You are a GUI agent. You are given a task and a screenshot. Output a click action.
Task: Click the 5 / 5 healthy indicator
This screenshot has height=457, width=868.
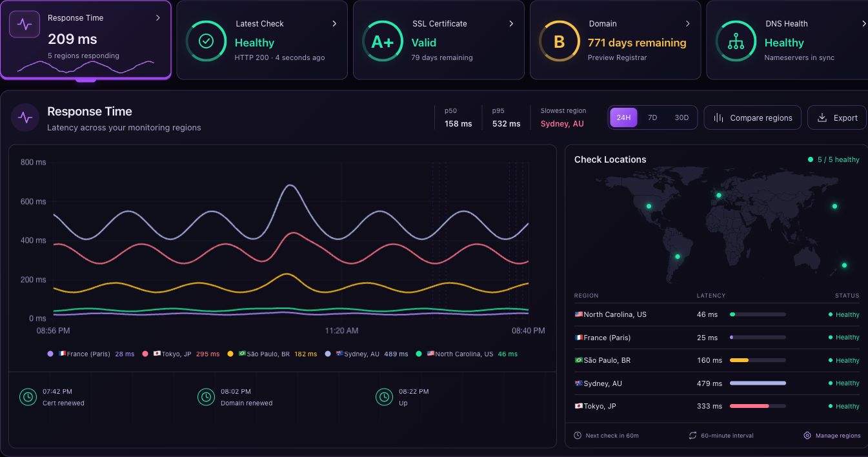tap(833, 159)
